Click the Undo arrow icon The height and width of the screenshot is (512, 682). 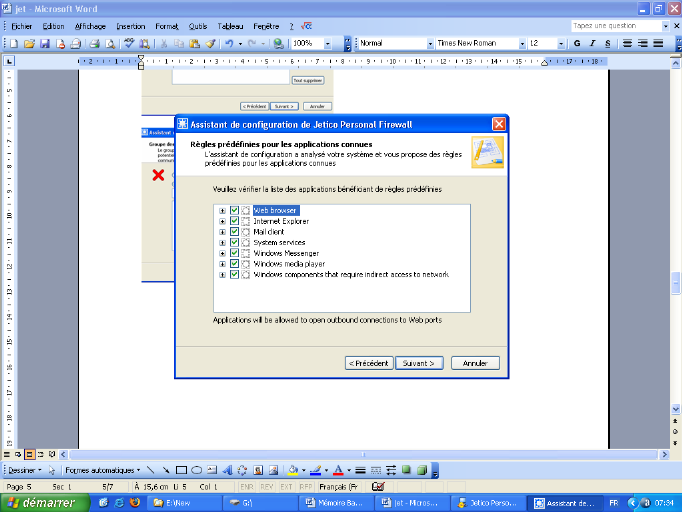[x=229, y=44]
